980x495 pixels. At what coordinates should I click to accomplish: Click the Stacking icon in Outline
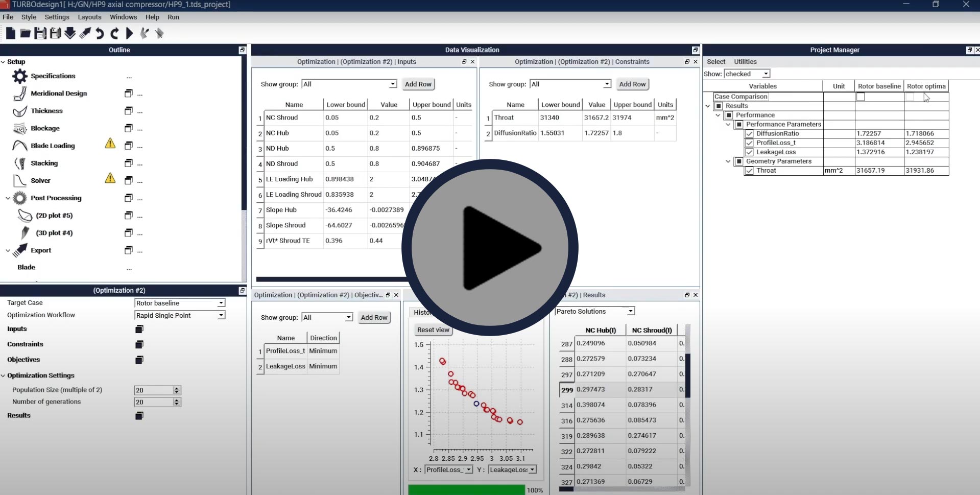click(x=20, y=163)
